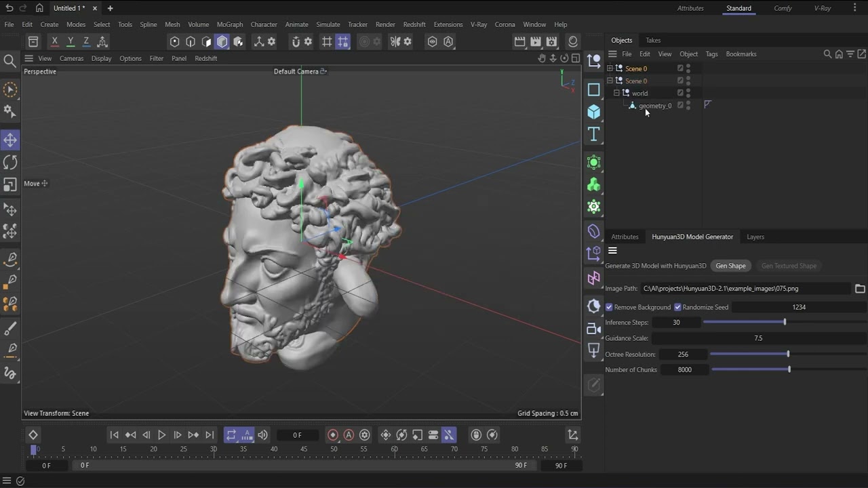
Task: Click the Null object square icon
Action: [594, 89]
